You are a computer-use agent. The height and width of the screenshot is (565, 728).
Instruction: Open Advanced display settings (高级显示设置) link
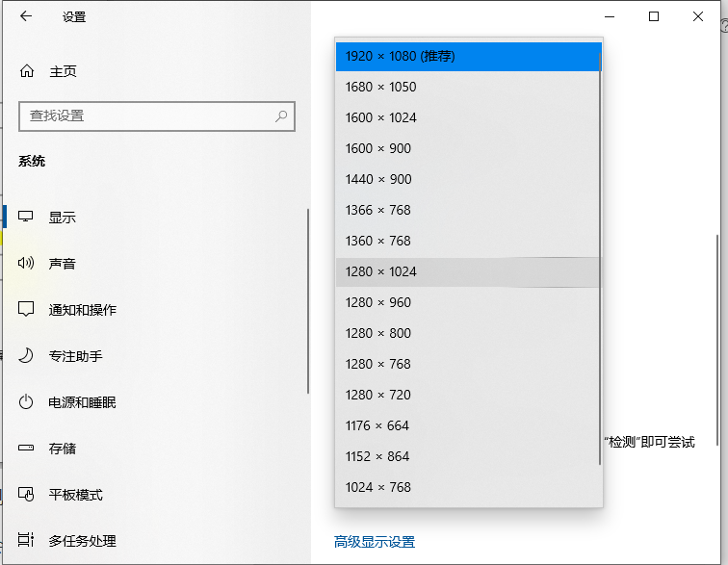(375, 542)
